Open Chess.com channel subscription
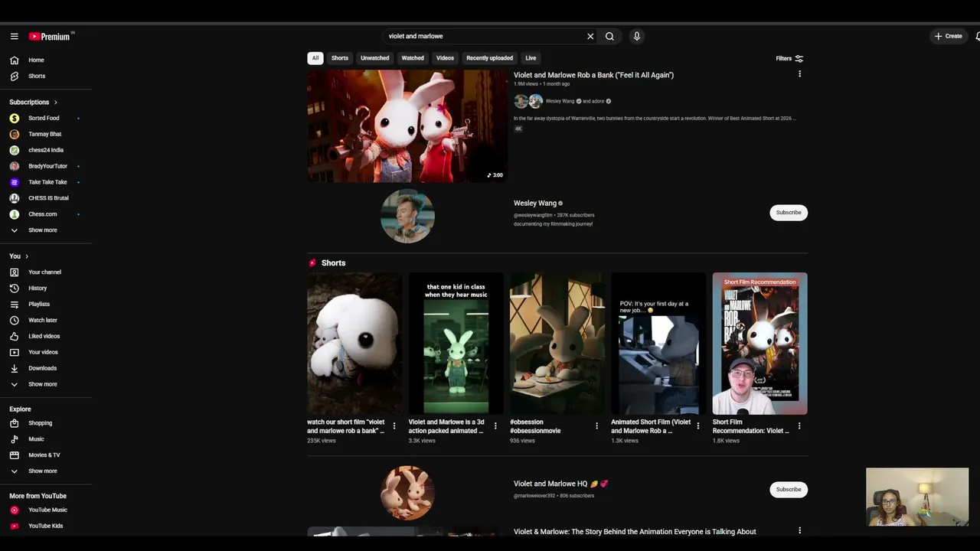Screen dimensions: 980x551 click(46, 214)
